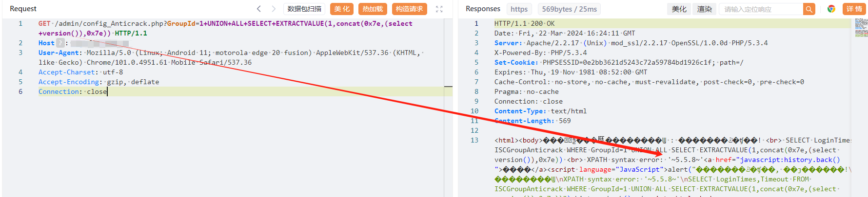Image resolution: width=868 pixels, height=197 pixels.
Task: Click the gray 美化 button in Responses
Action: [679, 9]
